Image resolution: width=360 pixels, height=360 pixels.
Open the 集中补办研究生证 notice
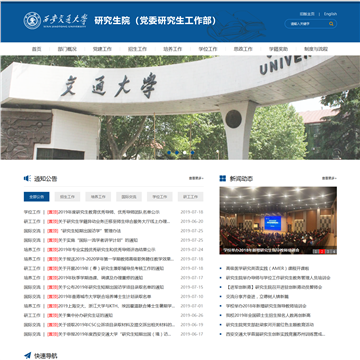[x=80, y=315]
